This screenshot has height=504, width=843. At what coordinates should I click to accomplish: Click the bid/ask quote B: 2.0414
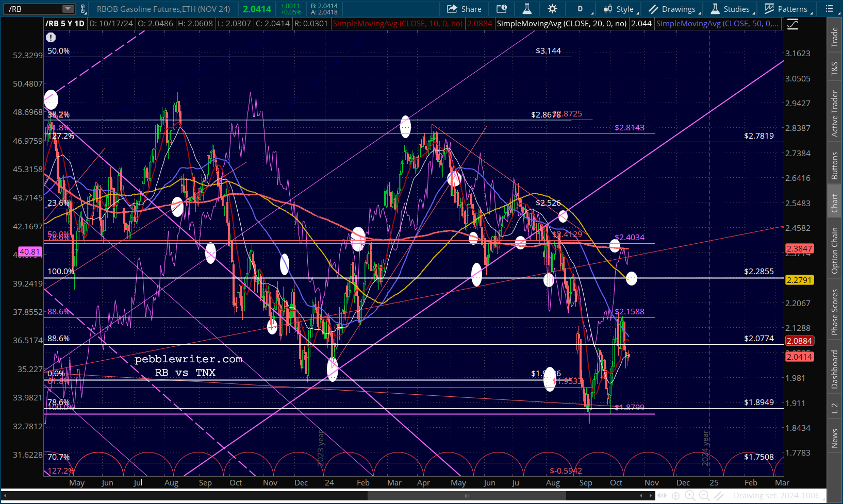pos(324,6)
